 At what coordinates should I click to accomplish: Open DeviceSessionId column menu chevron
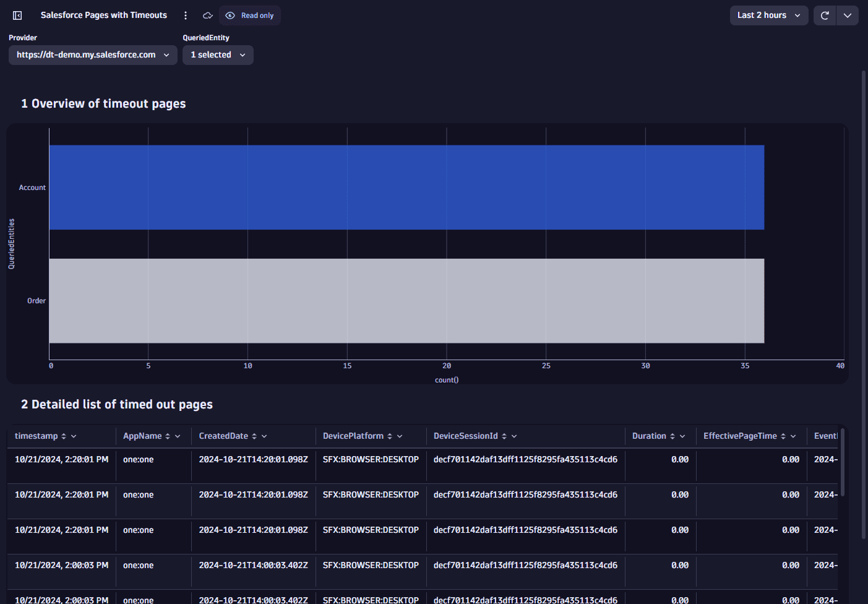tap(514, 436)
